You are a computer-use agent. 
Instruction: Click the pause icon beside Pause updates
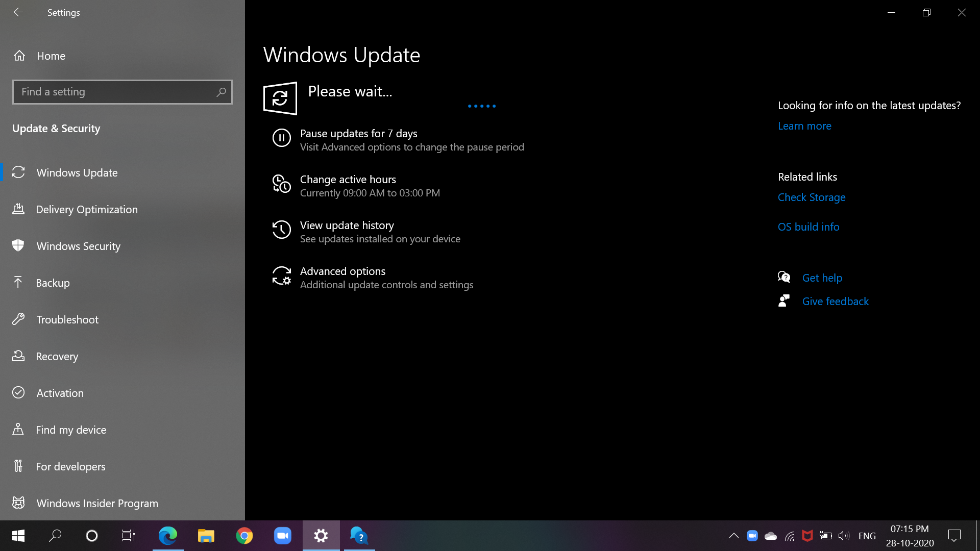(281, 138)
